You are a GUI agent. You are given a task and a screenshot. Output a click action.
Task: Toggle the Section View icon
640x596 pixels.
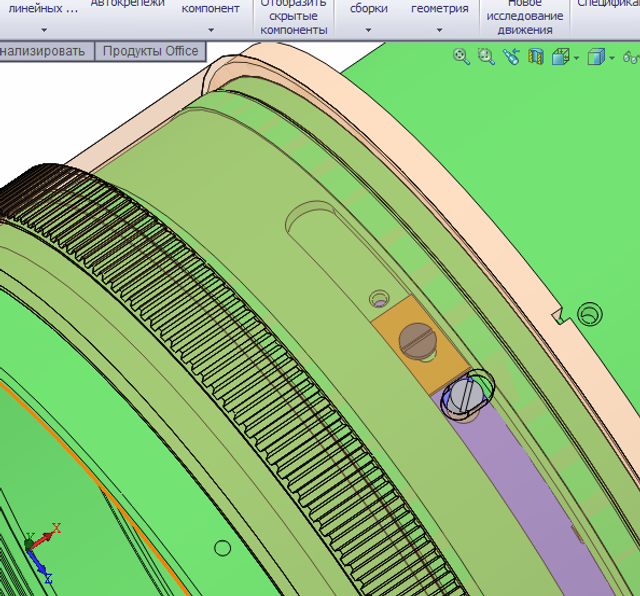[x=536, y=56]
